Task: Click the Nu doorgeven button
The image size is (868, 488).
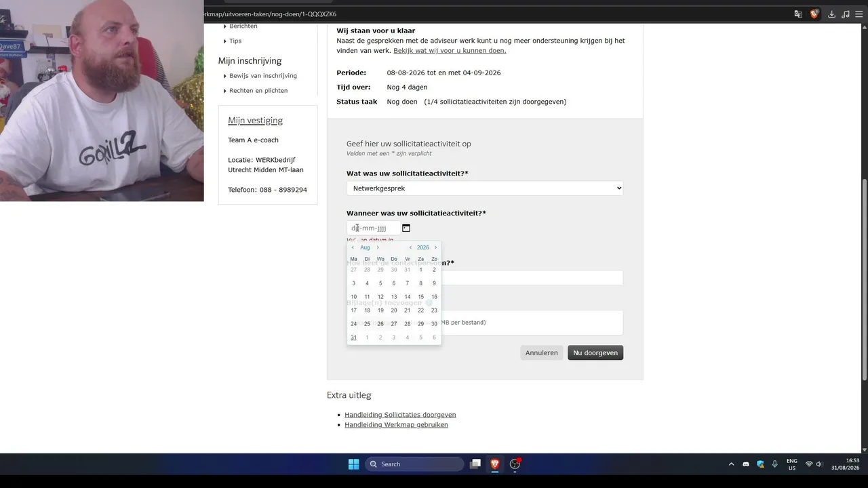Action: tap(595, 352)
